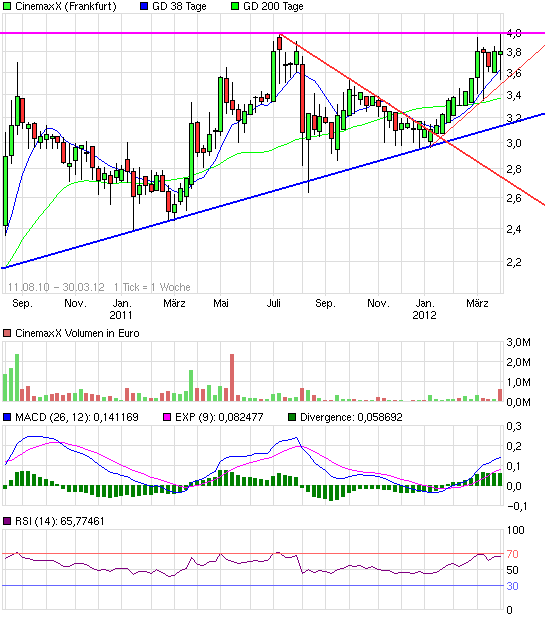The height and width of the screenshot is (618, 545).
Task: Click the 'Mai' month axis label
Action: click(x=221, y=303)
